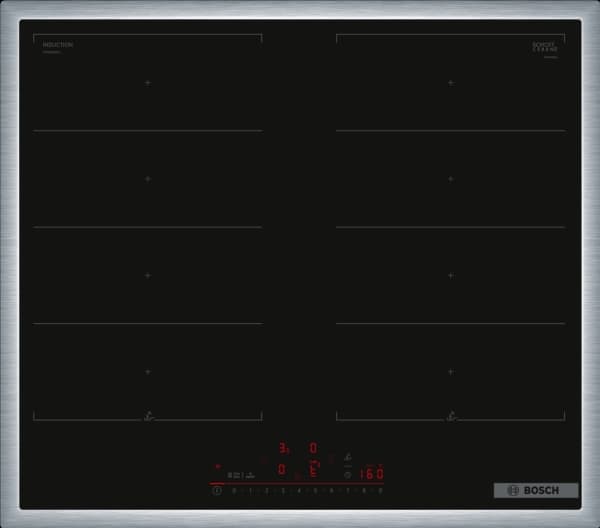Select the zone display showing '3.'

pyautogui.click(x=284, y=448)
